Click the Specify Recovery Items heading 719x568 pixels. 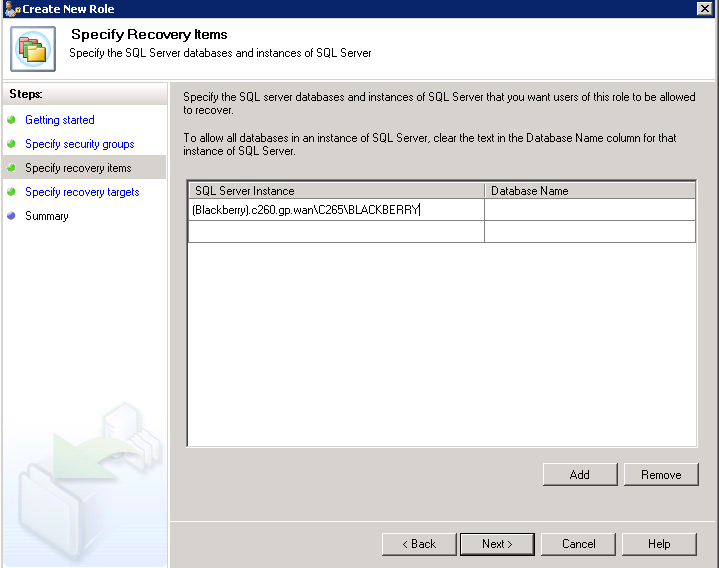[149, 34]
